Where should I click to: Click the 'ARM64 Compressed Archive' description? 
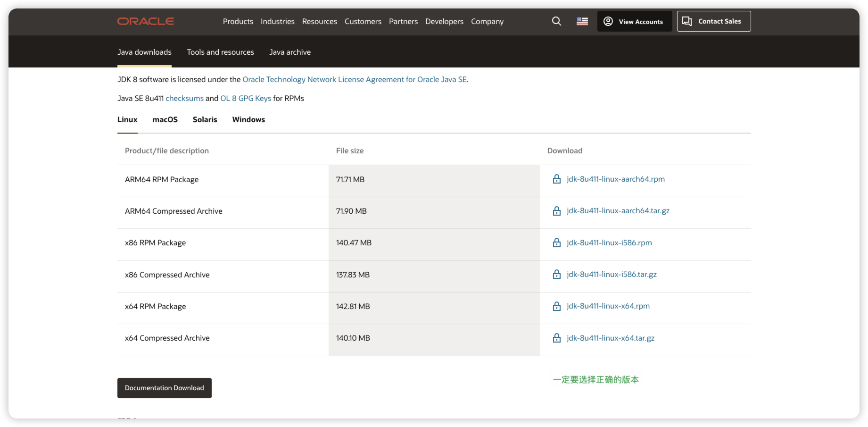[x=174, y=211]
